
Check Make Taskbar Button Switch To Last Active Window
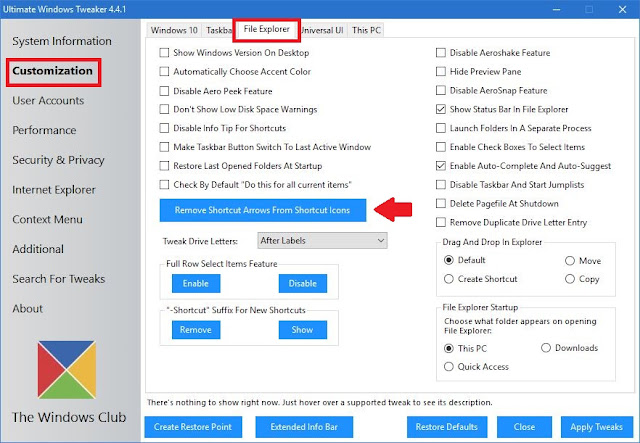(x=164, y=147)
